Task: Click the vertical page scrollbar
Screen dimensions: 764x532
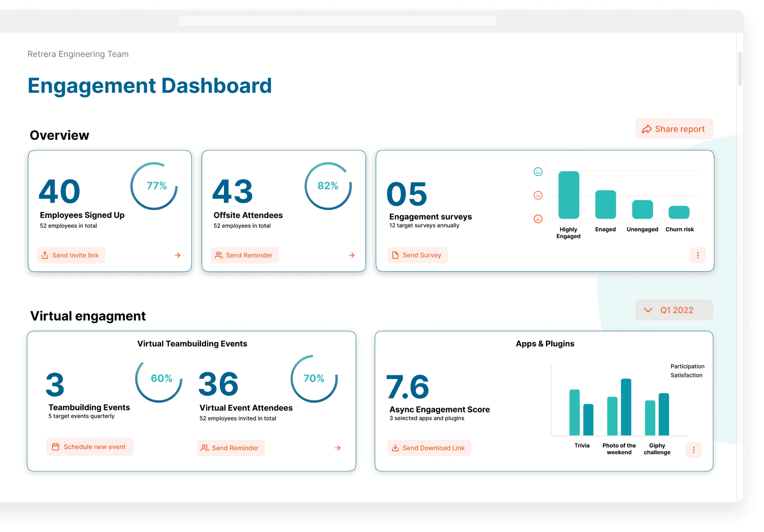Action: (740, 69)
